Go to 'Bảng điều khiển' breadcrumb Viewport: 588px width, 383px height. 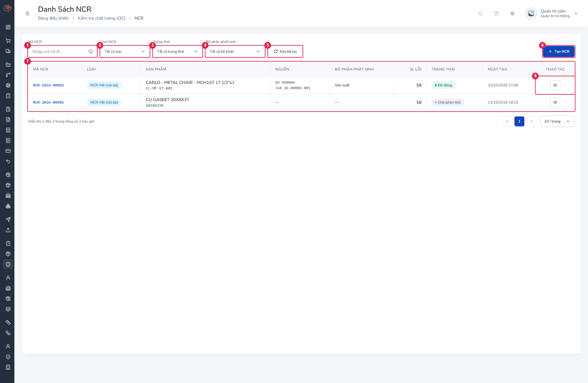53,18
